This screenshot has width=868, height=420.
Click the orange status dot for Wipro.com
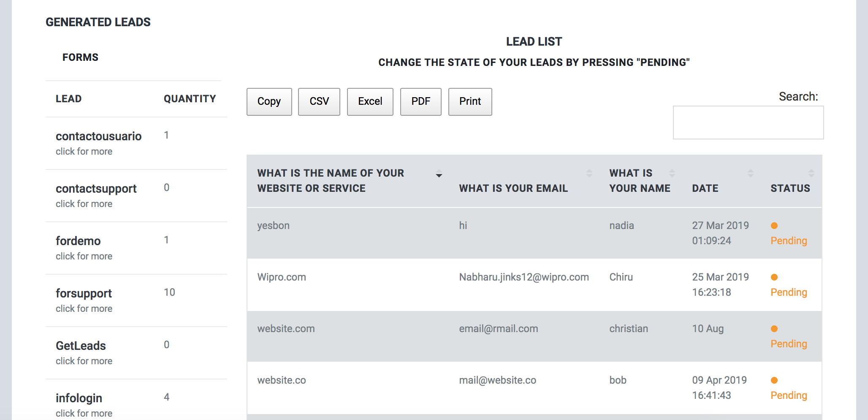774,277
